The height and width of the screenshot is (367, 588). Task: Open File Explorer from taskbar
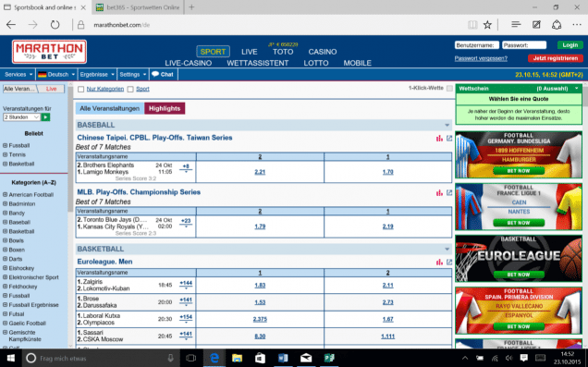point(237,358)
